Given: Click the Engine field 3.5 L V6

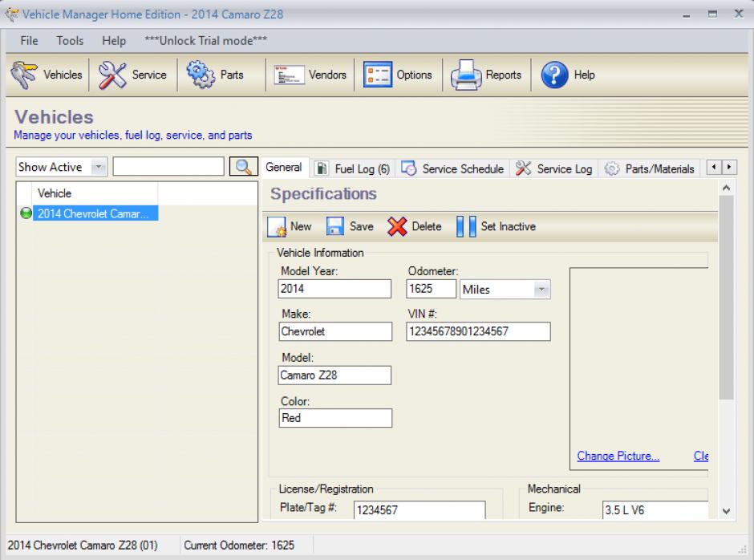Looking at the screenshot, I should click(x=655, y=510).
